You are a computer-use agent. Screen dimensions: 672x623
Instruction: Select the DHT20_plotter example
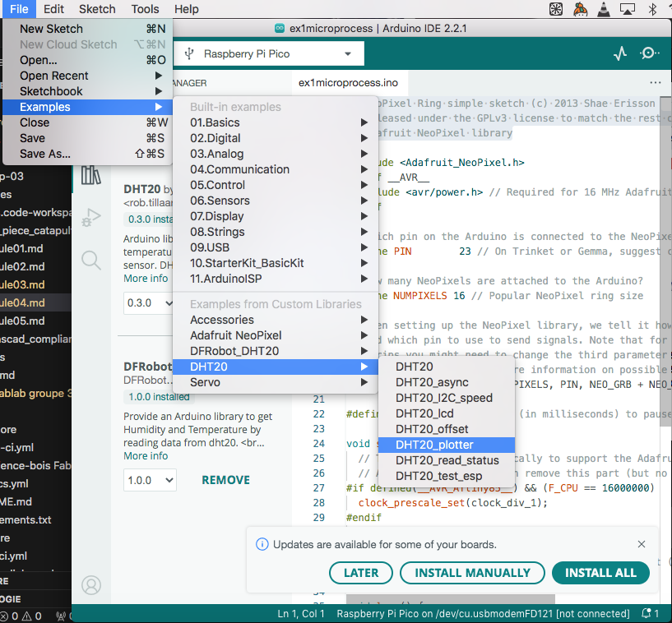(446, 445)
